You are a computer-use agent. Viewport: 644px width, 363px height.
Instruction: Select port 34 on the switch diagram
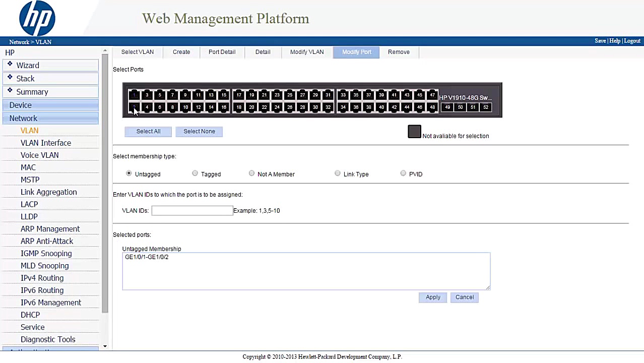[343, 107]
